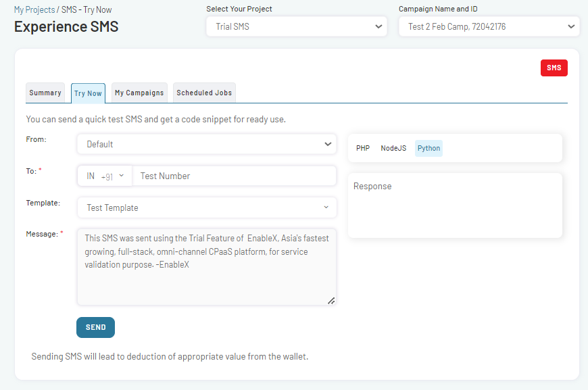Open the My Campaigns tab
Viewport: 588px width, 390px height.
point(139,93)
